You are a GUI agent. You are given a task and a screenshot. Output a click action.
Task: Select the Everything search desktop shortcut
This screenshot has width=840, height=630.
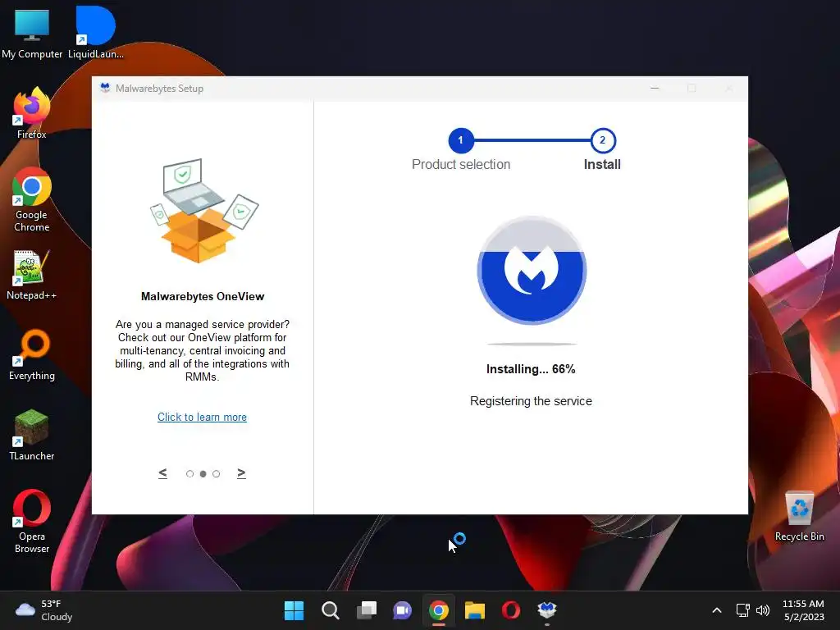[x=32, y=355]
